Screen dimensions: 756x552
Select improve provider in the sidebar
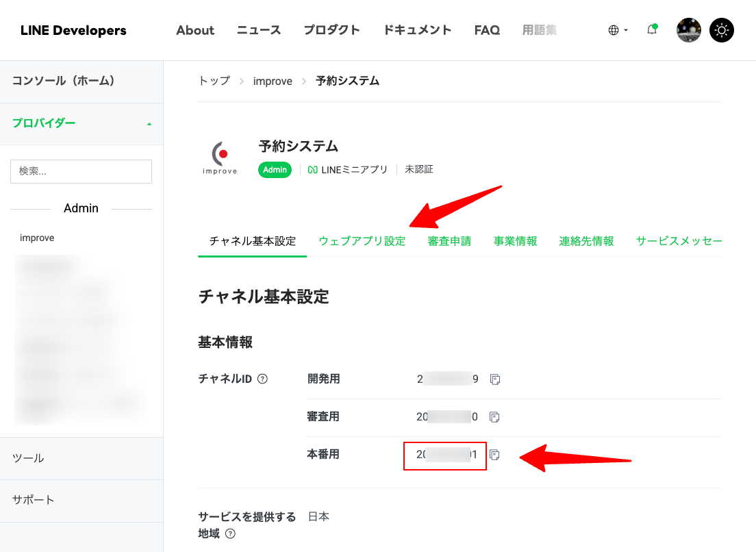tap(37, 238)
